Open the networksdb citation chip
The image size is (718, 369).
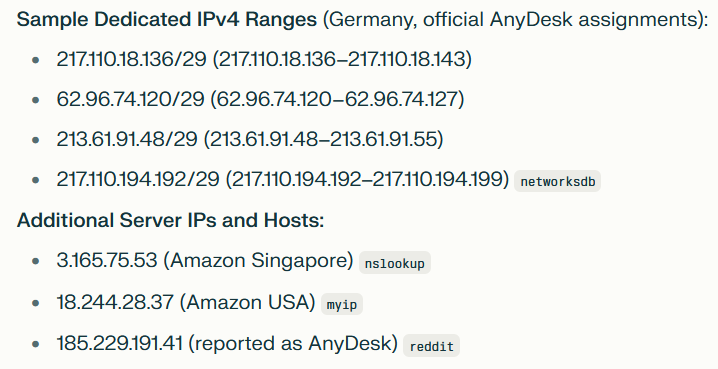pos(557,181)
